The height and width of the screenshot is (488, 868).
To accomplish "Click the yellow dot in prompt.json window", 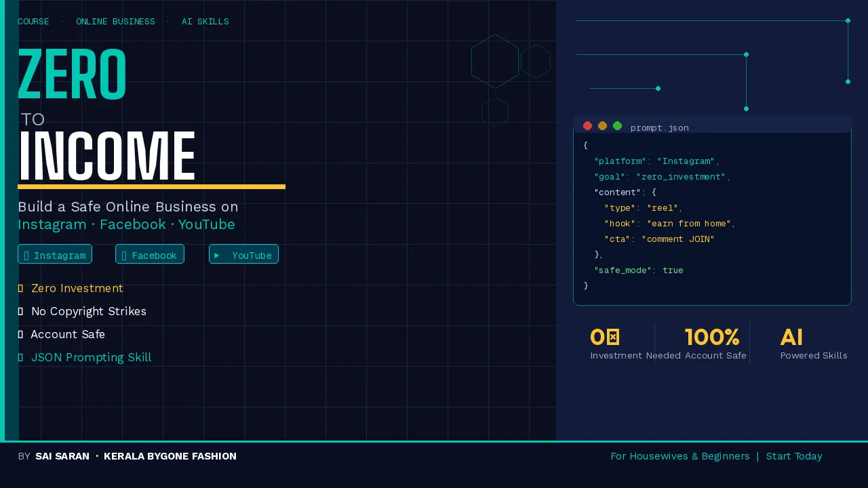I will (x=602, y=126).
